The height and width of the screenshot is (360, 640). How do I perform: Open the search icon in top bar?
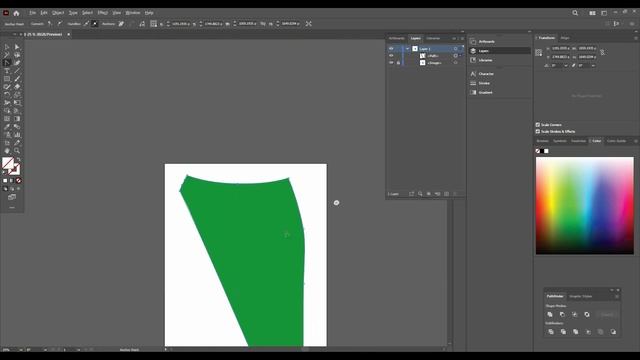575,13
